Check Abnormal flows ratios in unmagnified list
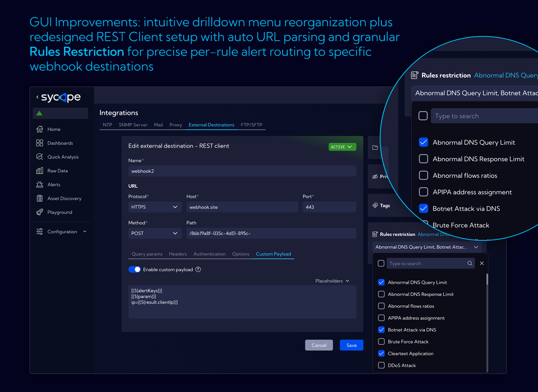Viewport: 538px width, 392px height. 381,306
